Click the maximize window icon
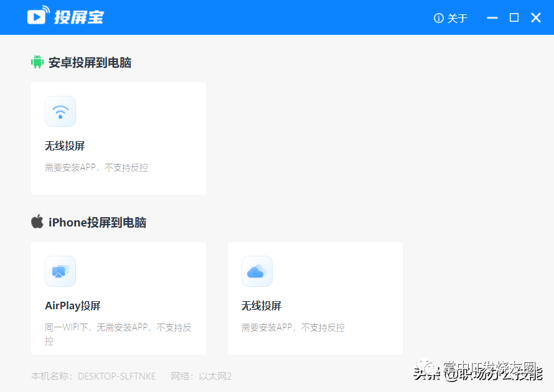This screenshot has width=554, height=392. 514,17
